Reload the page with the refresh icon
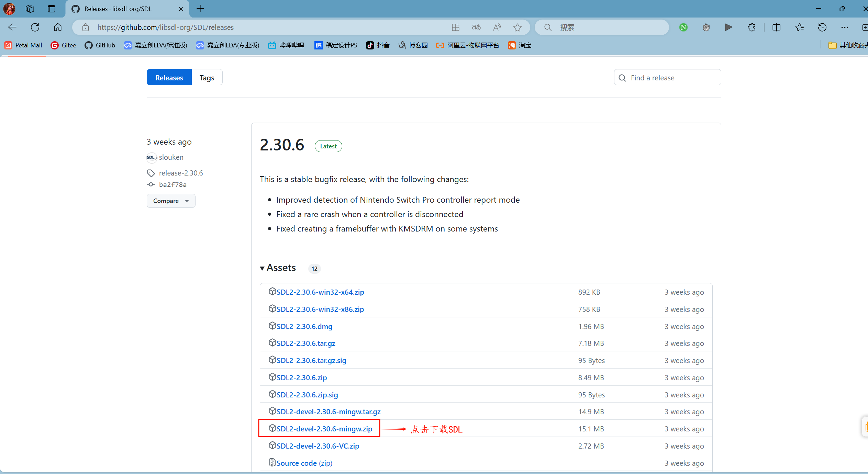The image size is (868, 474). click(x=35, y=27)
